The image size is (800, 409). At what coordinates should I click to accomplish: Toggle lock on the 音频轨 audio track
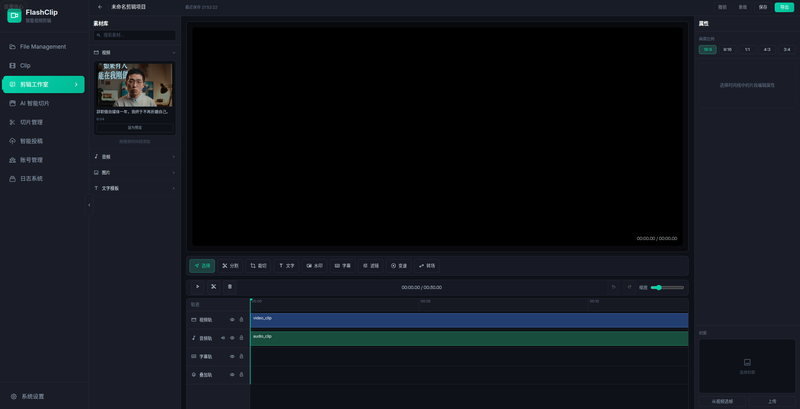click(241, 338)
